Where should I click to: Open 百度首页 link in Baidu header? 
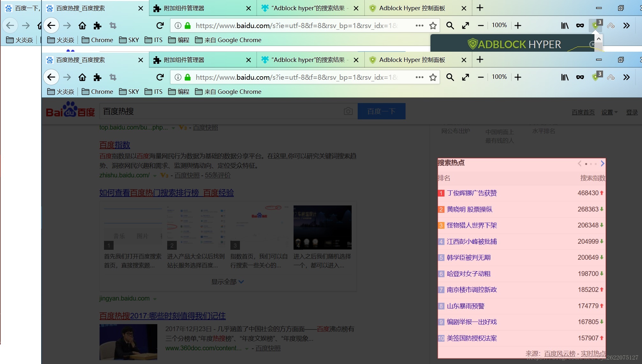(x=583, y=112)
